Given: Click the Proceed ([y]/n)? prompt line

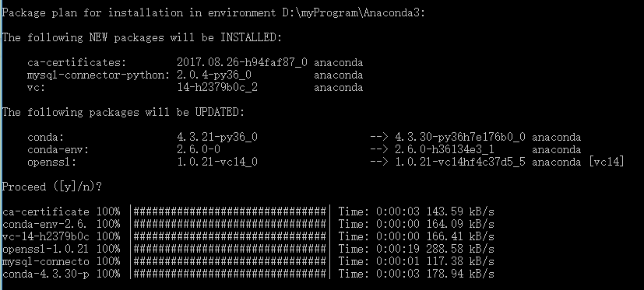Looking at the screenshot, I should (52, 187).
